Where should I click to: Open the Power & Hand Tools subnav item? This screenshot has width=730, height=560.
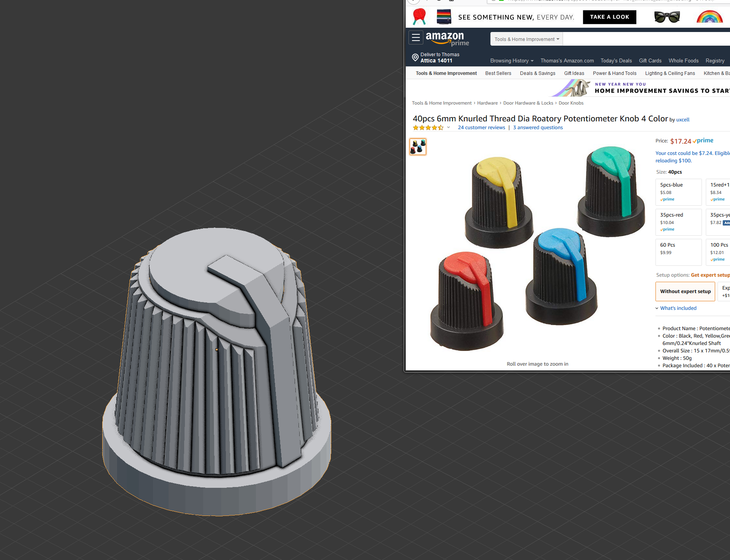pos(615,73)
